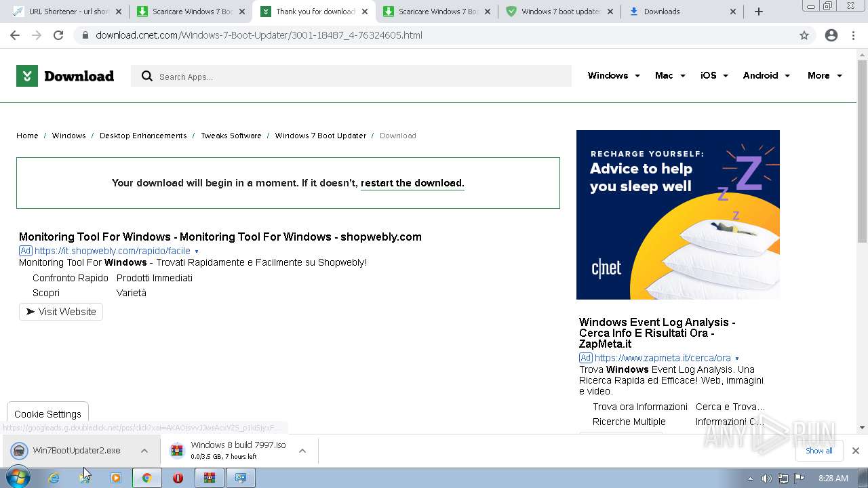This screenshot has height=488, width=868.
Task: Open Windows Explorer folder in taskbar
Action: point(85,478)
